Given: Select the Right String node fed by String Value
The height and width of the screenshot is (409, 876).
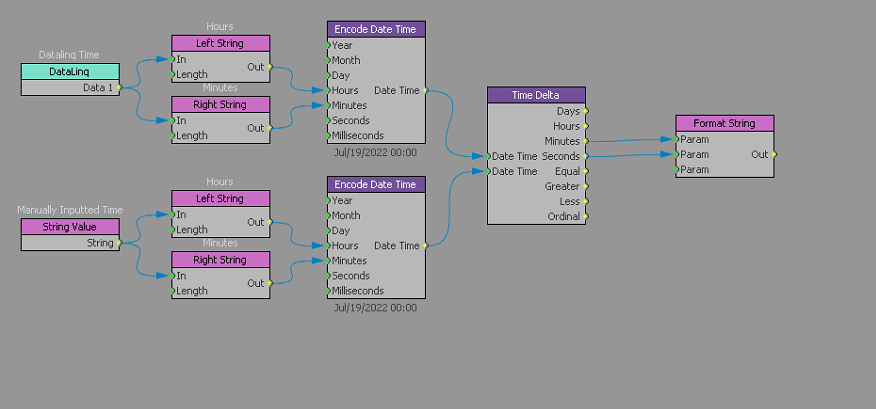Looking at the screenshot, I should pyautogui.click(x=221, y=260).
